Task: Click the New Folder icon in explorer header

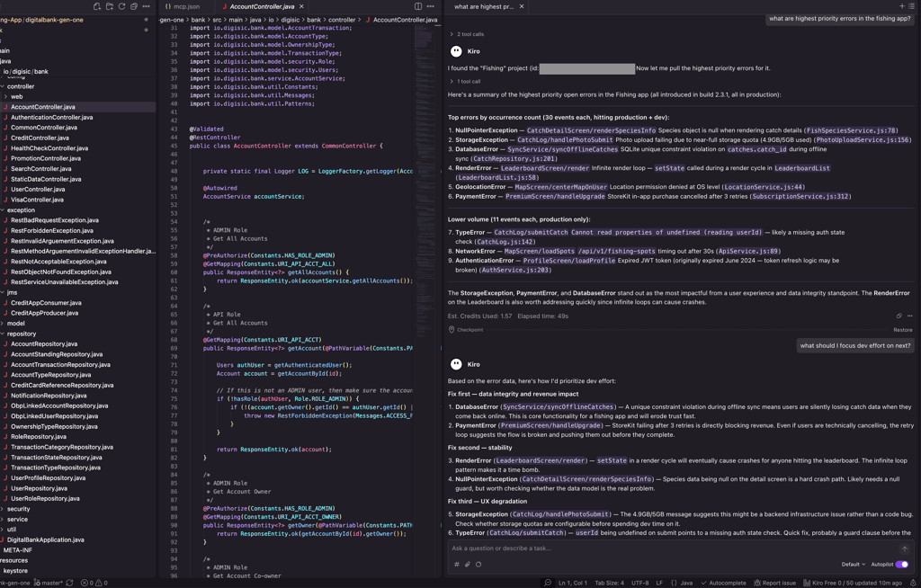Action: [109, 6]
